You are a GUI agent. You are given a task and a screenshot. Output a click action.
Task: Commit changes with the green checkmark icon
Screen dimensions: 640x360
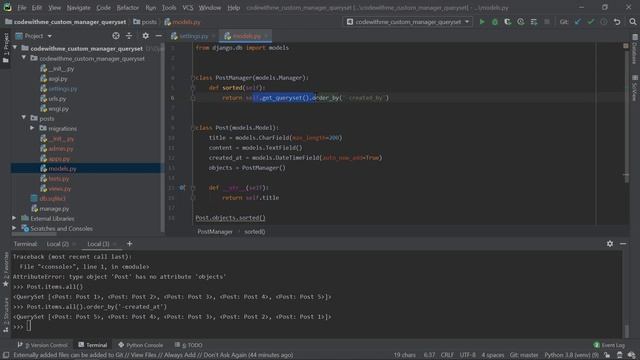591,22
